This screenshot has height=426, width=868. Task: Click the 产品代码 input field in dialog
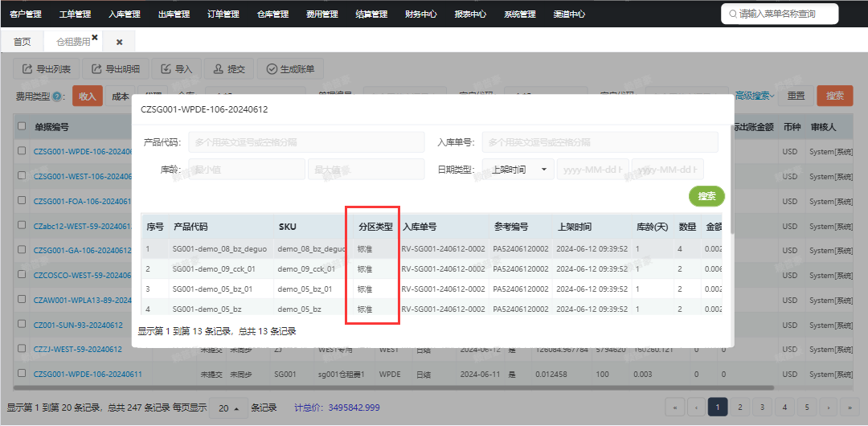[307, 142]
